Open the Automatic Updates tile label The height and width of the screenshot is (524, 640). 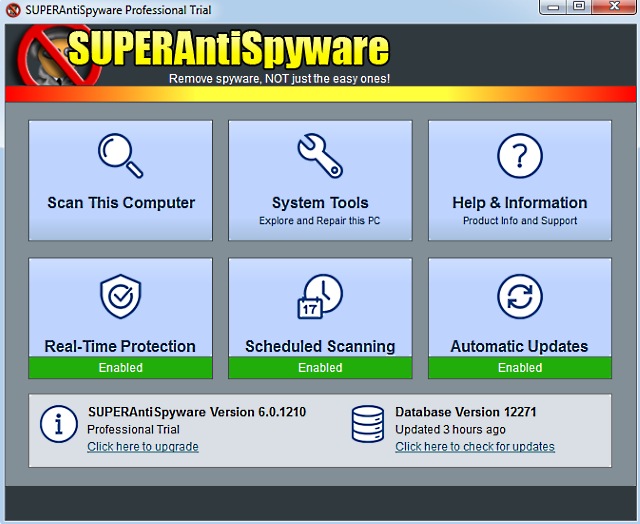click(519, 346)
